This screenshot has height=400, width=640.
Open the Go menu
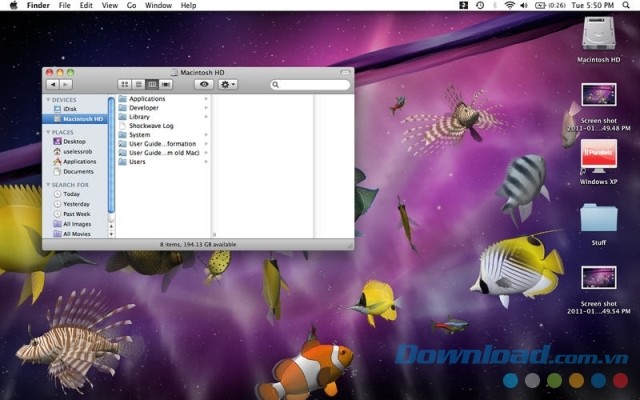click(x=131, y=5)
